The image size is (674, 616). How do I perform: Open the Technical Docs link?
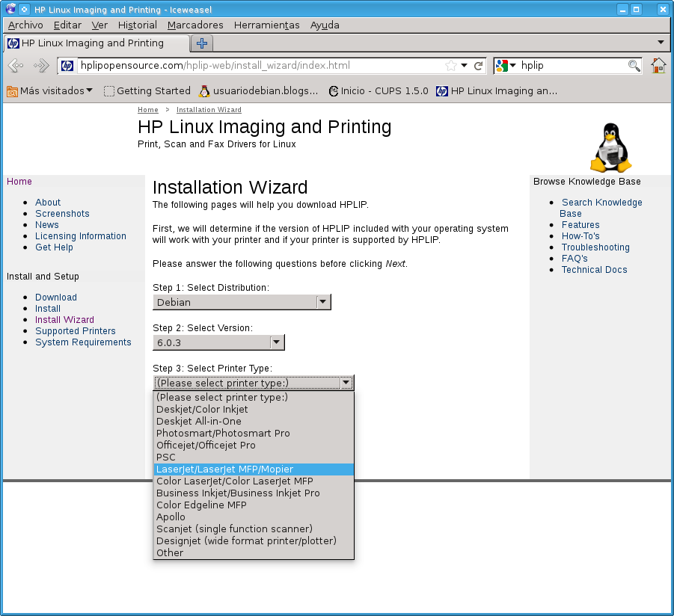(x=594, y=269)
